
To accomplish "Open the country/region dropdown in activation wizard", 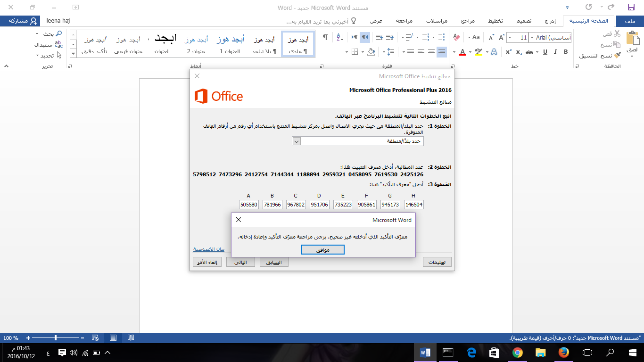I will pyautogui.click(x=296, y=141).
